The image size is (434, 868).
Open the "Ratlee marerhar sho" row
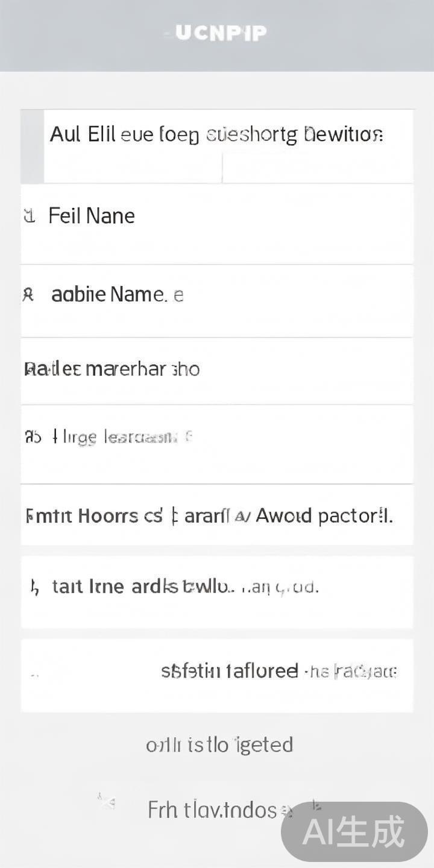point(217,371)
